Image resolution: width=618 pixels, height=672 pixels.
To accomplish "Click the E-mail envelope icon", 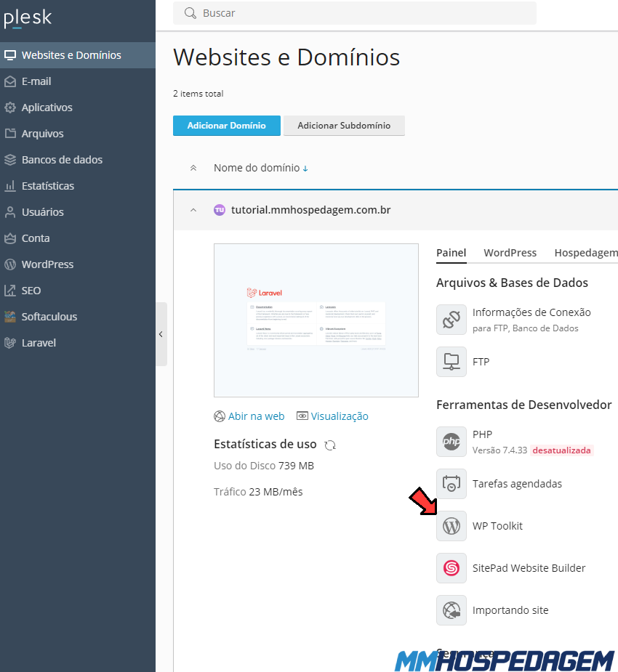I will pos(10,81).
